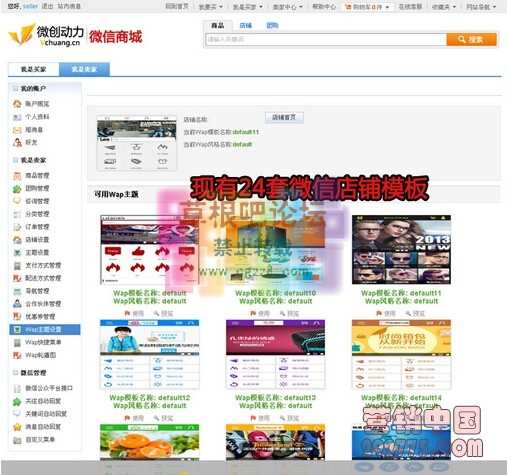Screen dimensions: 507x475
Task: Go to 回到首页 link
Action: [x=177, y=6]
